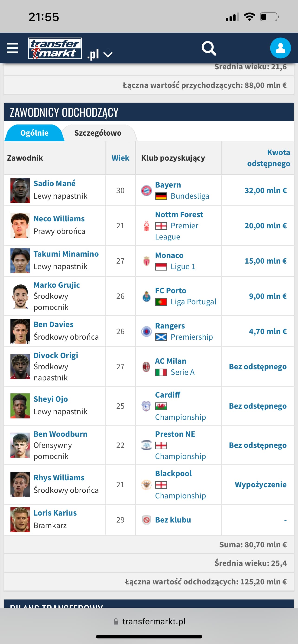Open the user profile icon
The height and width of the screenshot is (644, 298).
(x=280, y=48)
